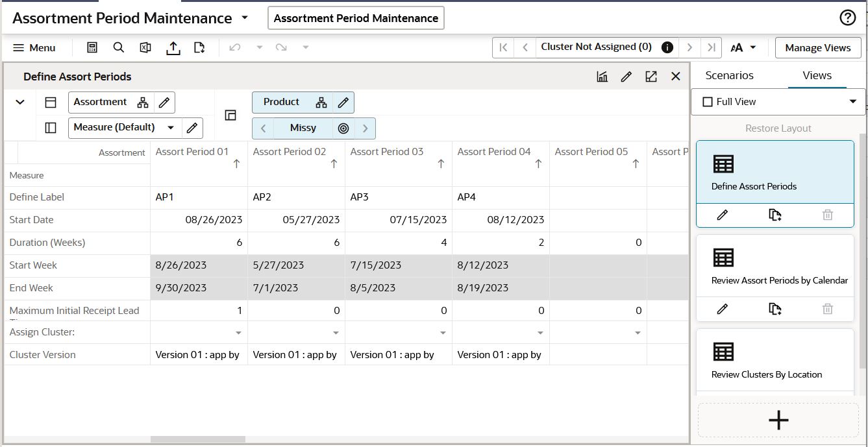
Task: Open the search magnifier tool
Action: (119, 47)
